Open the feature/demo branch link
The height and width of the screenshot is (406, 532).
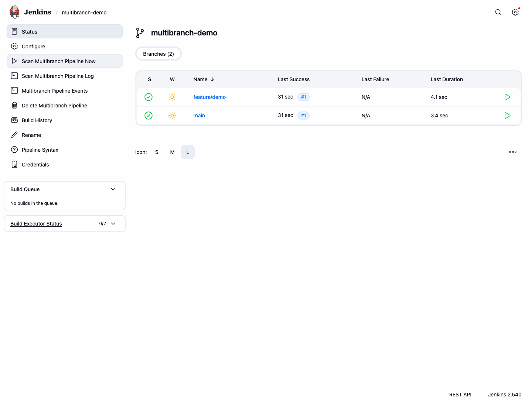point(209,97)
